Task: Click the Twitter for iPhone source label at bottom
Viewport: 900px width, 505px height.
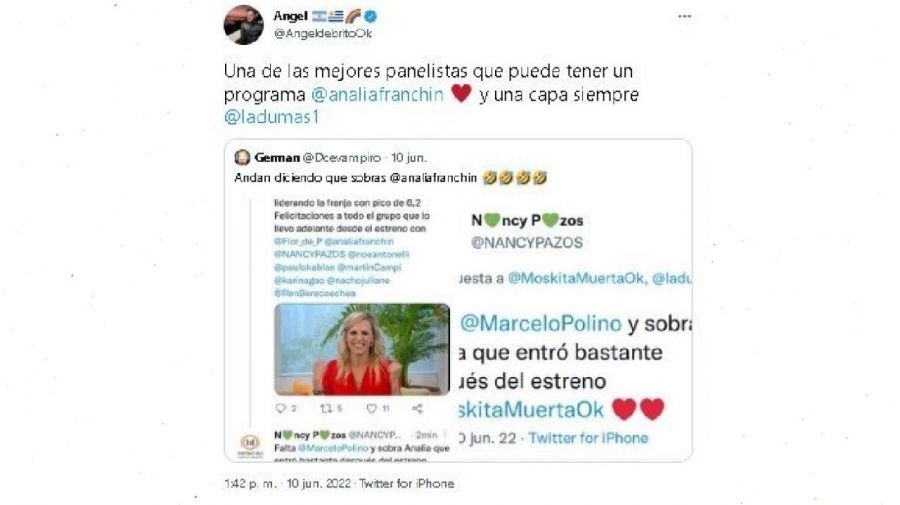Action: [406, 484]
